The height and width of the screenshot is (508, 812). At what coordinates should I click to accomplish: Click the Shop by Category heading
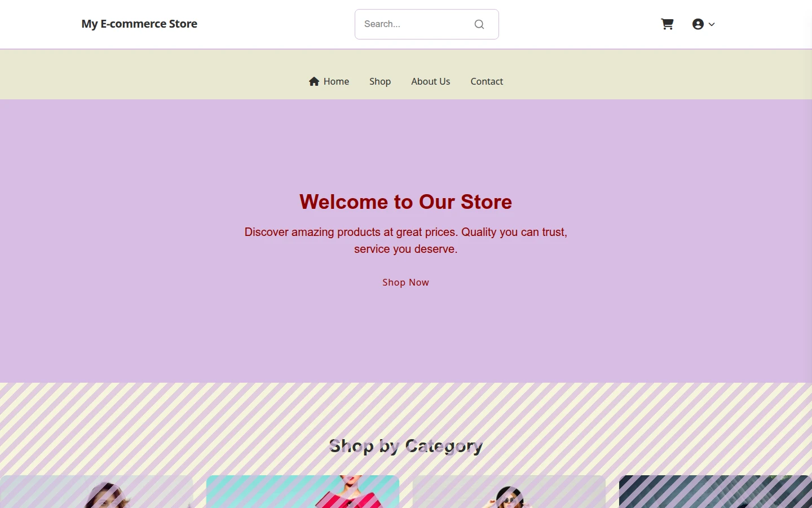point(406,446)
